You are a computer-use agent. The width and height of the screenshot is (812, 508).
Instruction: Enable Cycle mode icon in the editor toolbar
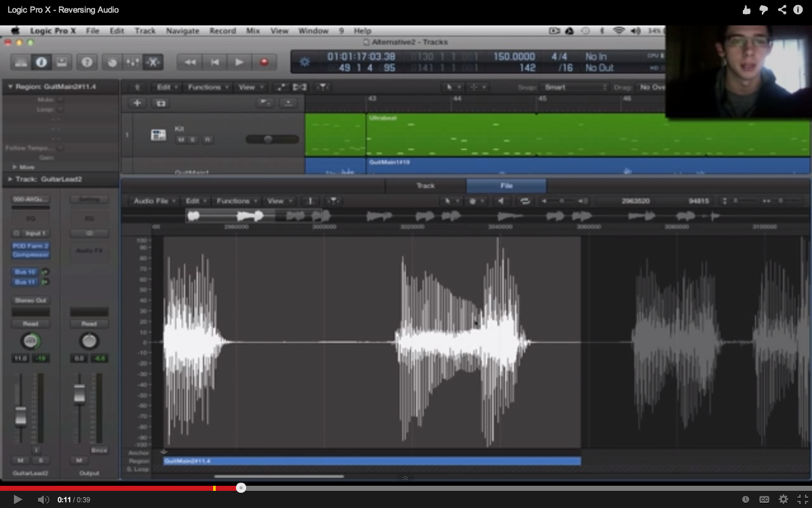click(525, 200)
